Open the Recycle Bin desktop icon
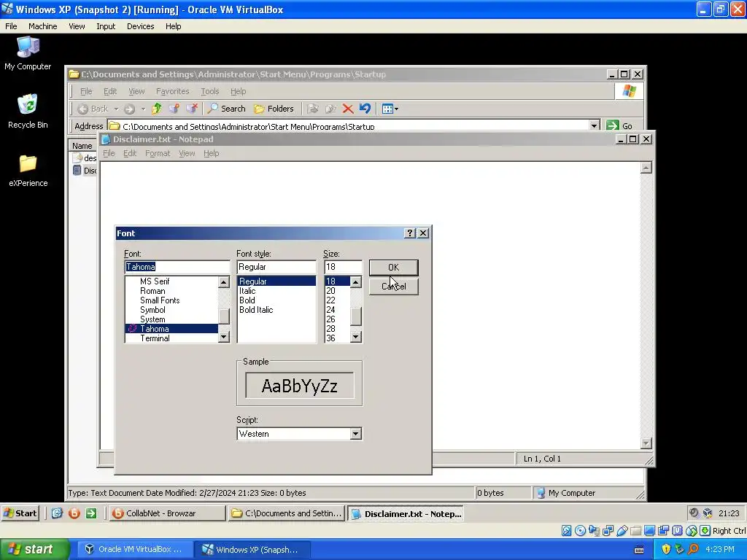This screenshot has width=747, height=560. (x=28, y=111)
